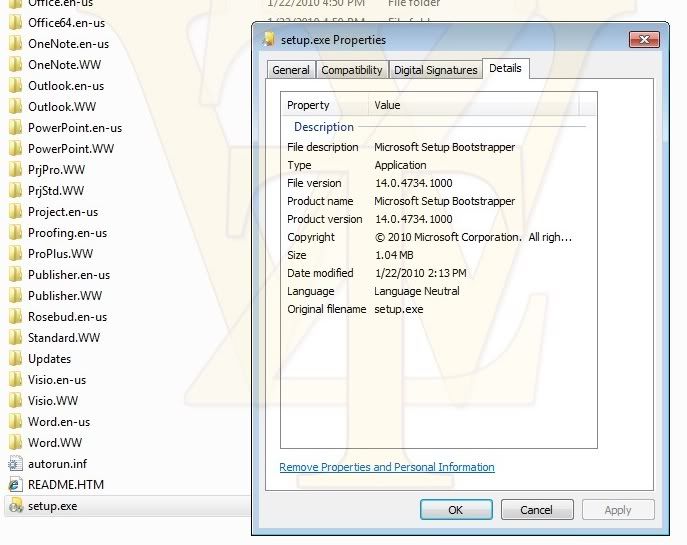This screenshot has height=545, width=687.
Task: Click the PrjPro.WW folder icon
Action: pos(15,170)
